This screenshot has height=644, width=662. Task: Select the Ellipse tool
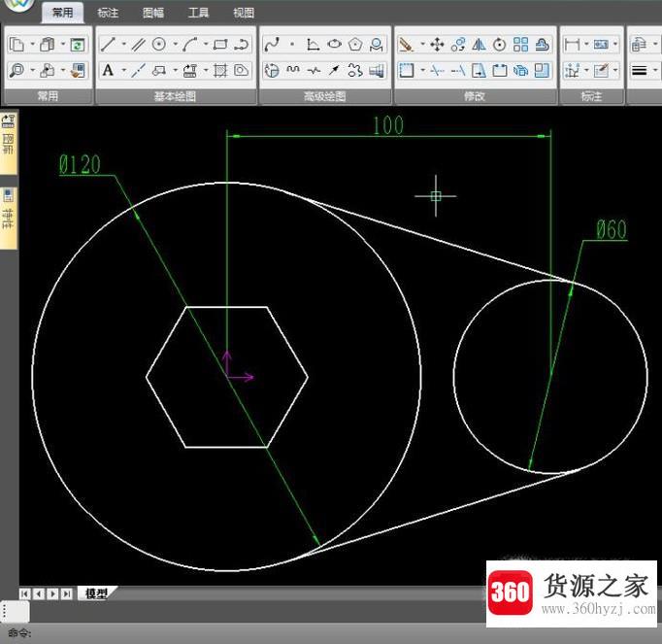(334, 44)
